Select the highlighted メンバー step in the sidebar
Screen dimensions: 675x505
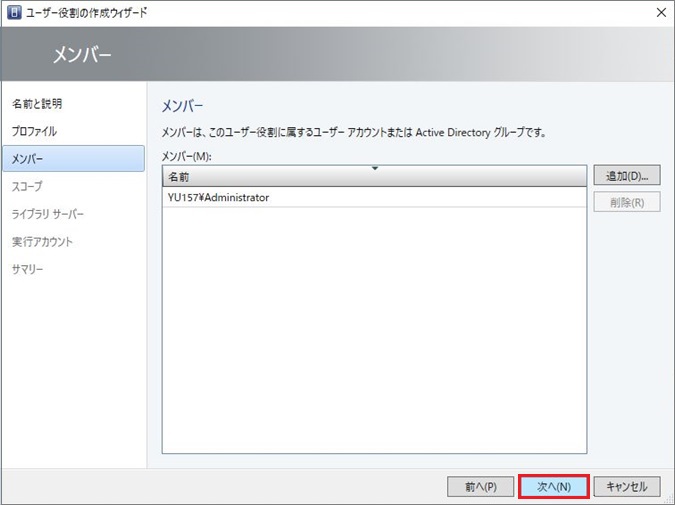(28, 158)
